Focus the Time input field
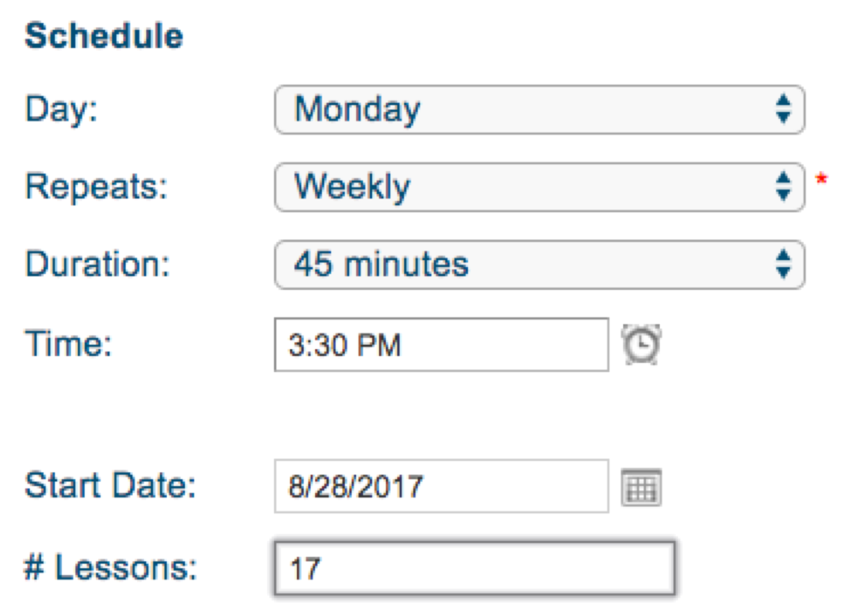 (x=441, y=345)
